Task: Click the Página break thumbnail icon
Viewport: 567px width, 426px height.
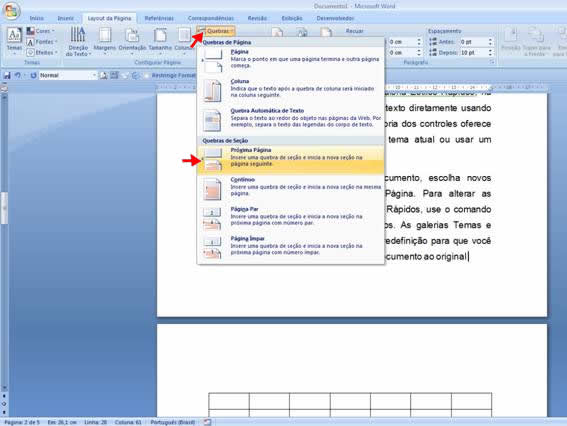Action: point(213,61)
